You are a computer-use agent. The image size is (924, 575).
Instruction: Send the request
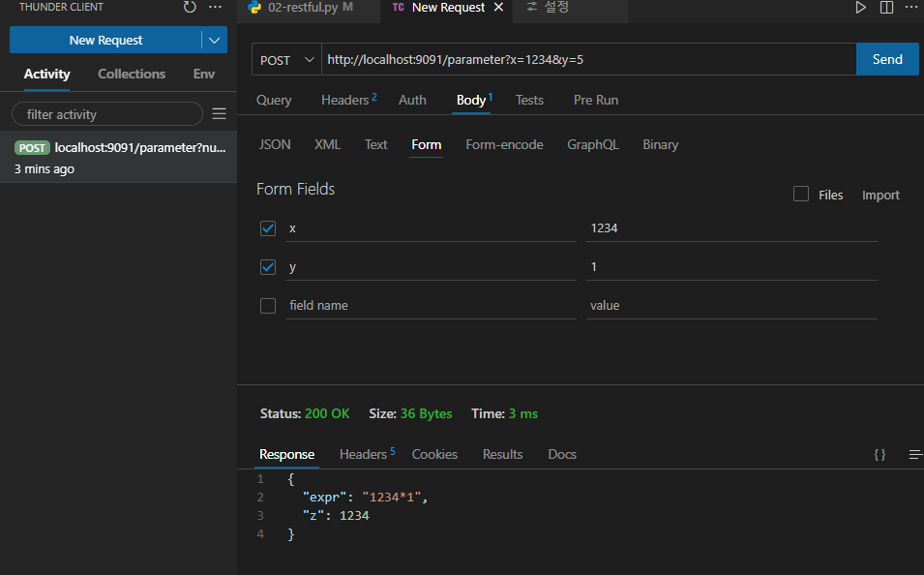tap(887, 60)
